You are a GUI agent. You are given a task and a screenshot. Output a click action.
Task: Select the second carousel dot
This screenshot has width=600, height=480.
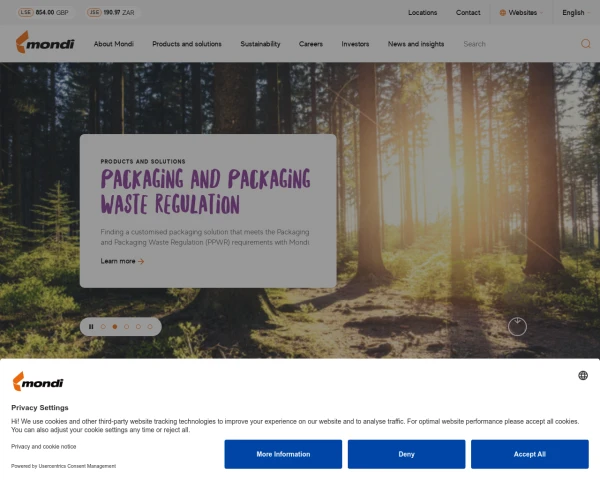tap(115, 327)
